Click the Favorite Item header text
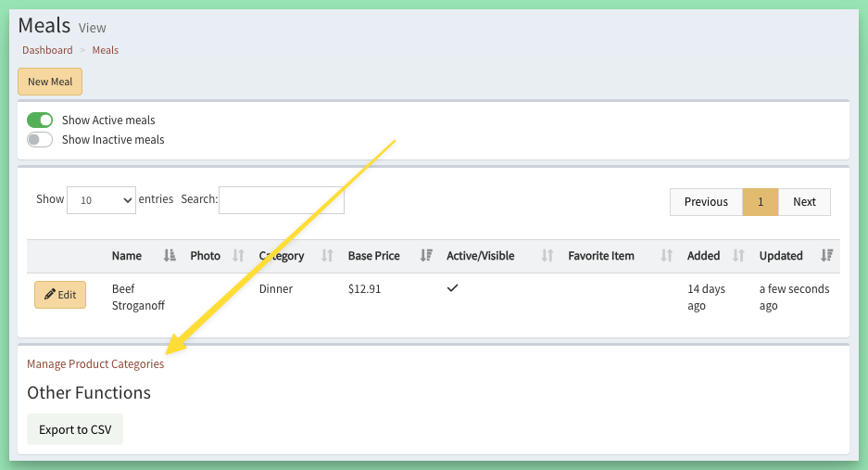The image size is (868, 470). [x=601, y=256]
